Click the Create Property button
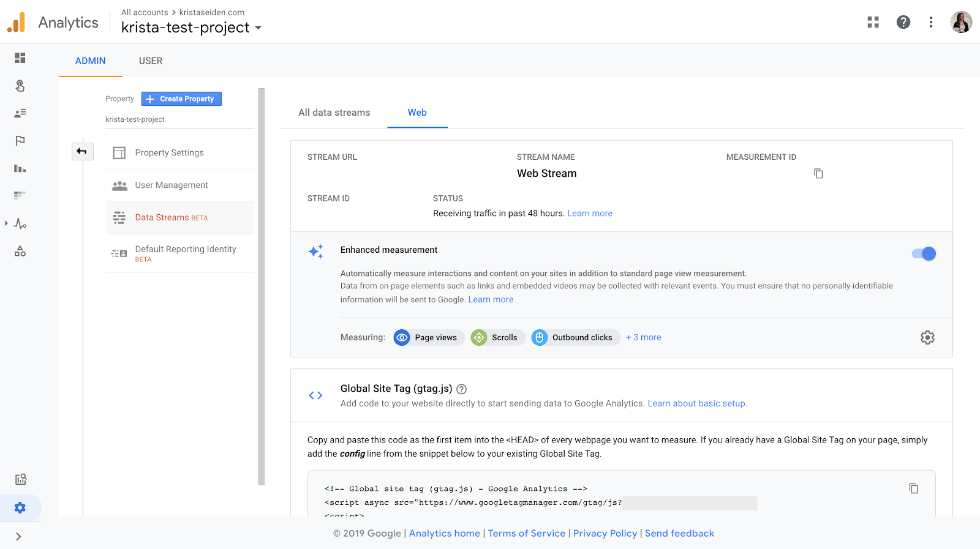Viewport: 980px width, 549px height. tap(181, 99)
